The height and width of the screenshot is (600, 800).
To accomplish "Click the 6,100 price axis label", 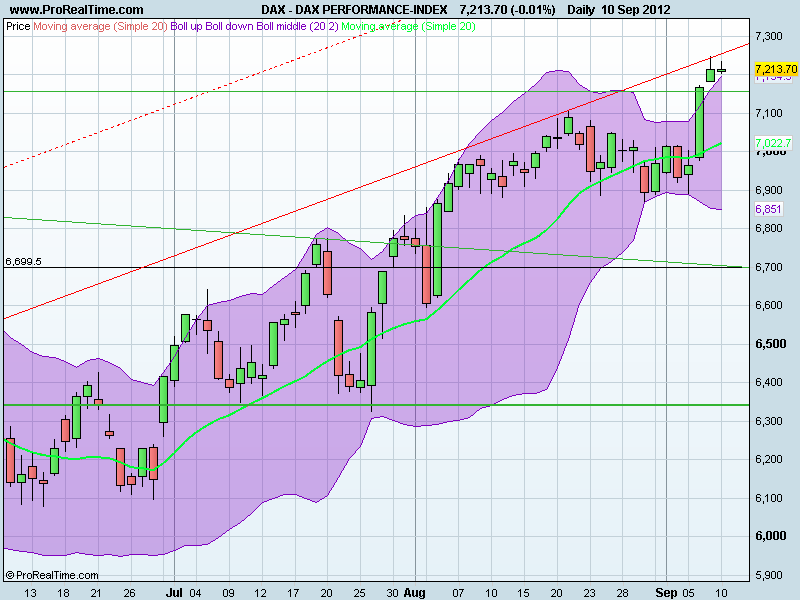I will tap(768, 498).
